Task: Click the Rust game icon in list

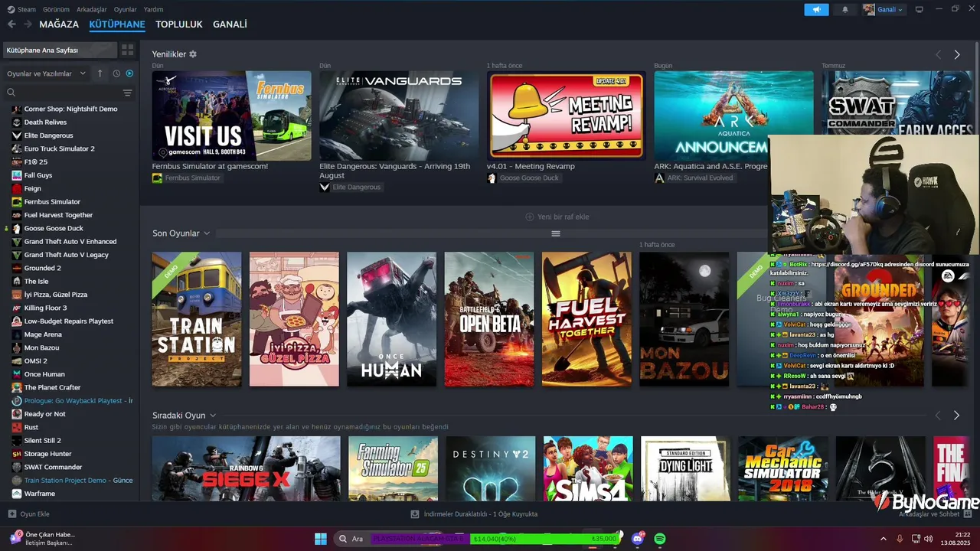Action: coord(17,427)
